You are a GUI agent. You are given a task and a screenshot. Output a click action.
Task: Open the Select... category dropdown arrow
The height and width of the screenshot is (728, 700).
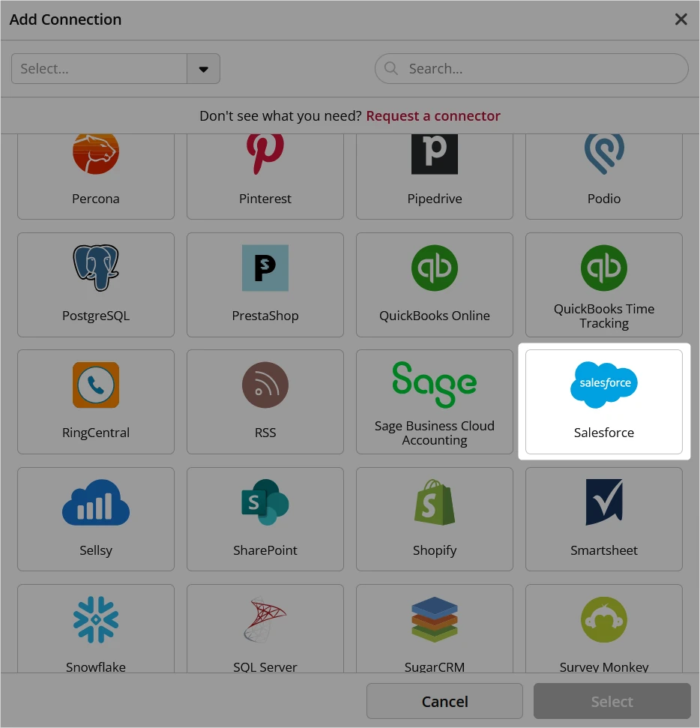point(203,69)
